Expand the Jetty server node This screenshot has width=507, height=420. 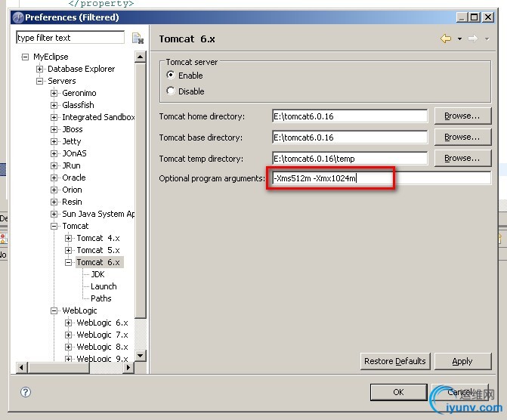[x=54, y=141]
